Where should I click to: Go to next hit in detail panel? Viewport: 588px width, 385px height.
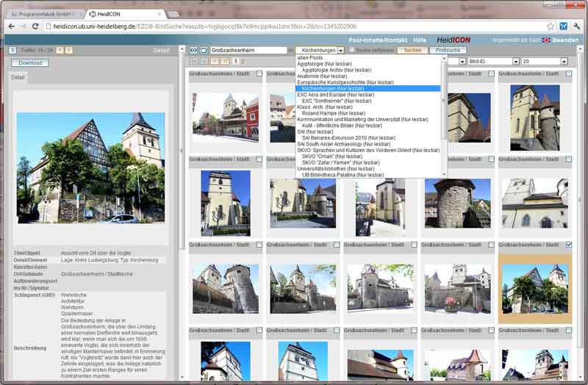click(x=68, y=50)
